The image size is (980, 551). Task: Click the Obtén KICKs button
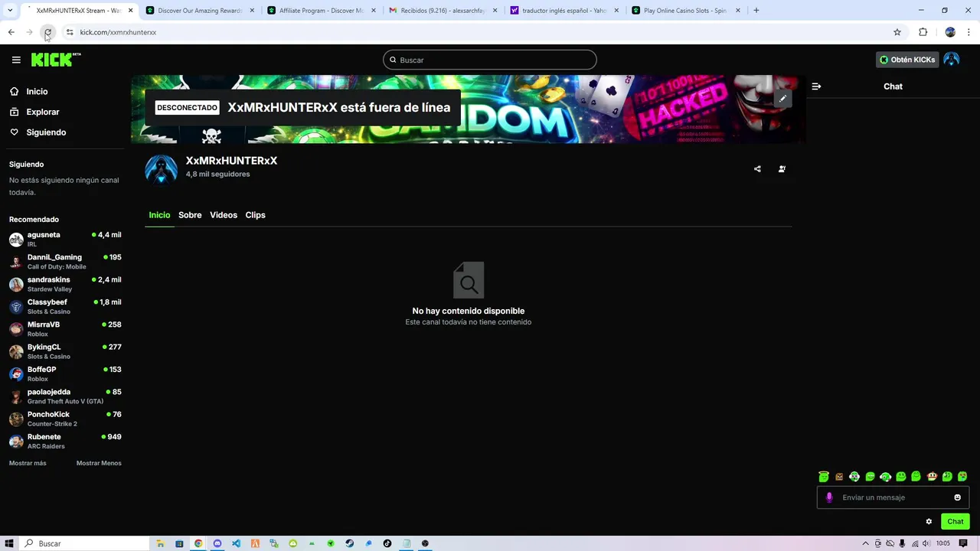click(907, 60)
